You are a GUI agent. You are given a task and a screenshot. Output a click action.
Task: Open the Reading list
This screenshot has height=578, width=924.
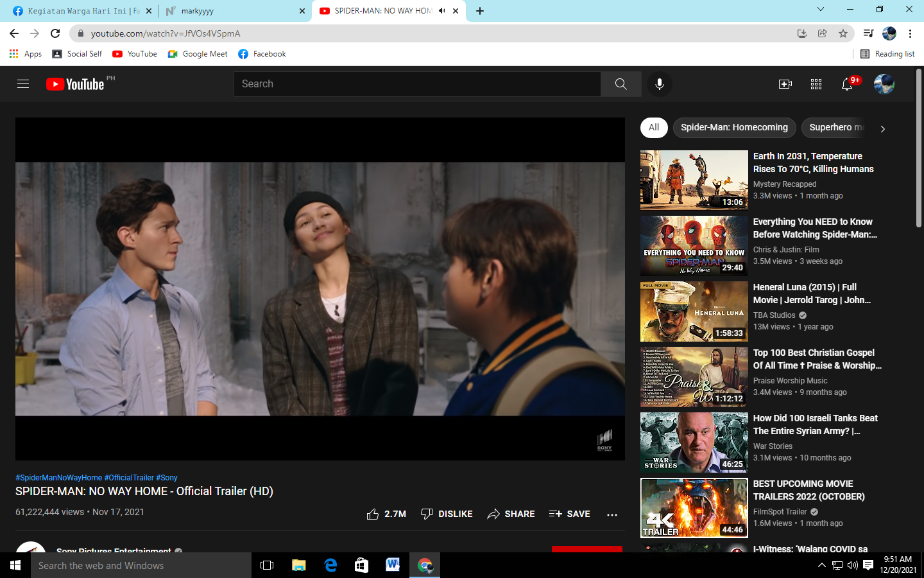click(887, 54)
